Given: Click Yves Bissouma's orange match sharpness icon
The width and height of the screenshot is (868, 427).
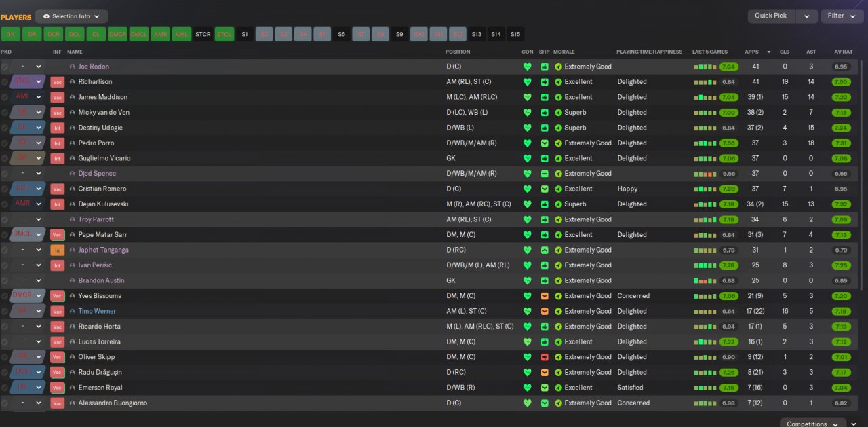Looking at the screenshot, I should (x=545, y=296).
